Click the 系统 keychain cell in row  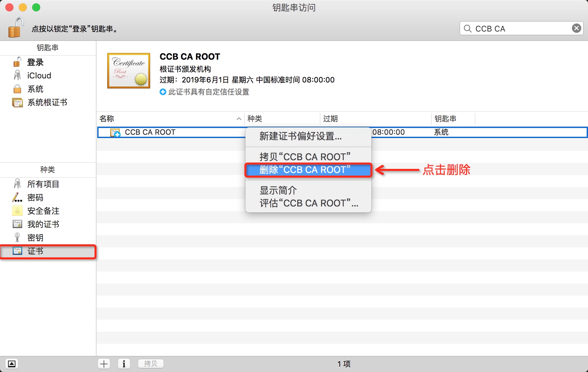(441, 132)
